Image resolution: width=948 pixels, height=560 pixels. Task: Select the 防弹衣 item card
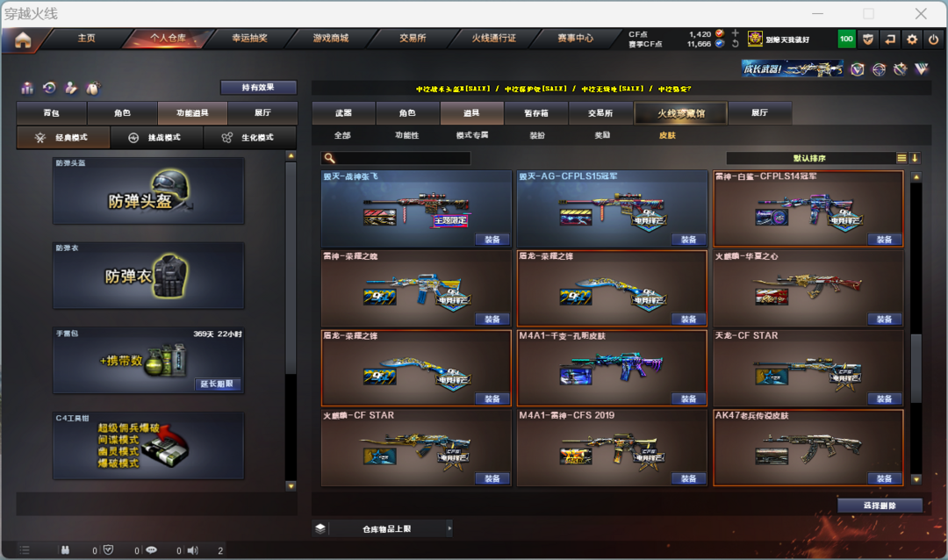(x=148, y=276)
